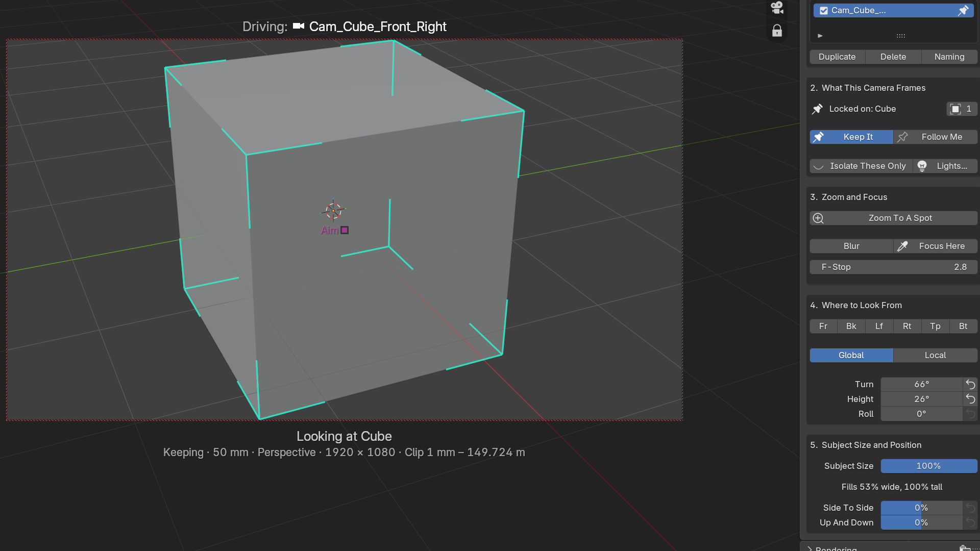
Task: Toggle Isolate These Only
Action: coord(861,166)
